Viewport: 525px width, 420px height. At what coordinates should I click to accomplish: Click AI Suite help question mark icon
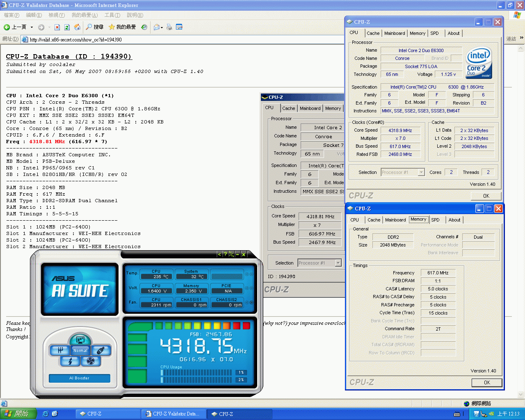(x=225, y=254)
